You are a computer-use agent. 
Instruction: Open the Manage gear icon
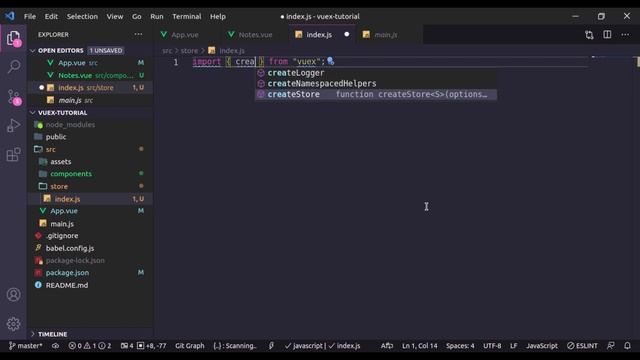pos(13,324)
